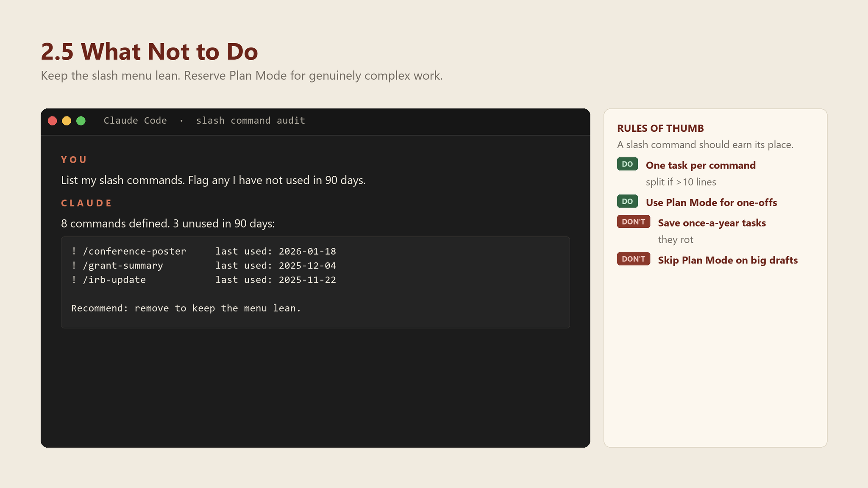The height and width of the screenshot is (488, 868).
Task: Click the green maximize dot in terminal
Action: 81,121
